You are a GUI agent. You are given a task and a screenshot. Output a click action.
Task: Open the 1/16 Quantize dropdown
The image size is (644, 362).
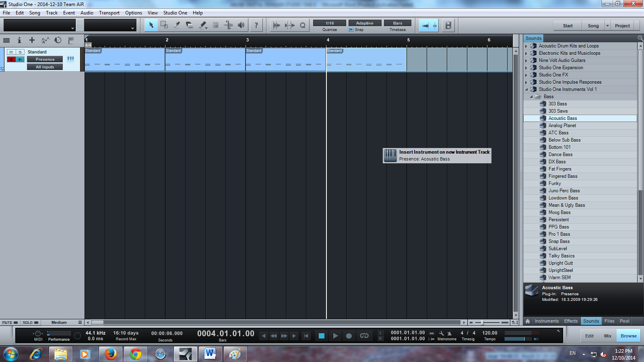(x=330, y=23)
